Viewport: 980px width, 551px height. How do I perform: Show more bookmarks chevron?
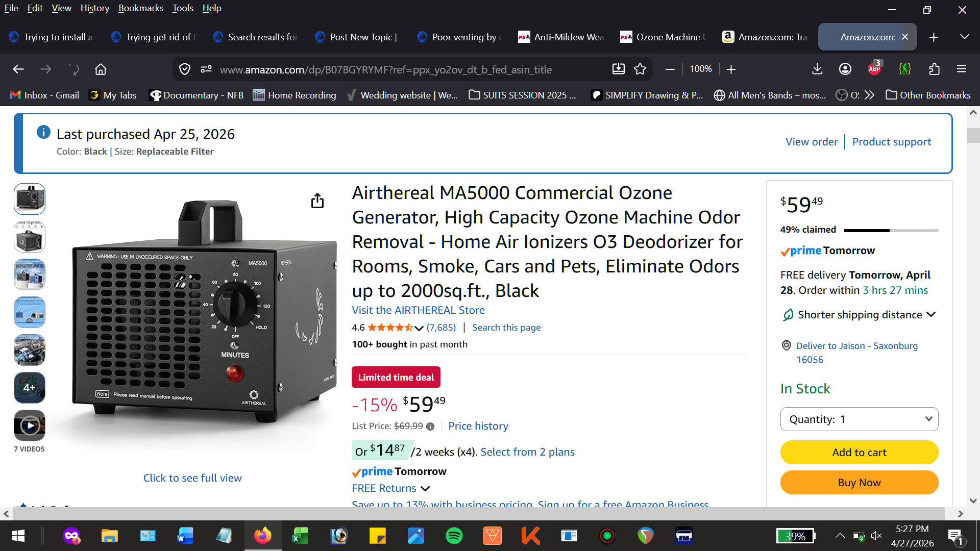click(x=870, y=95)
